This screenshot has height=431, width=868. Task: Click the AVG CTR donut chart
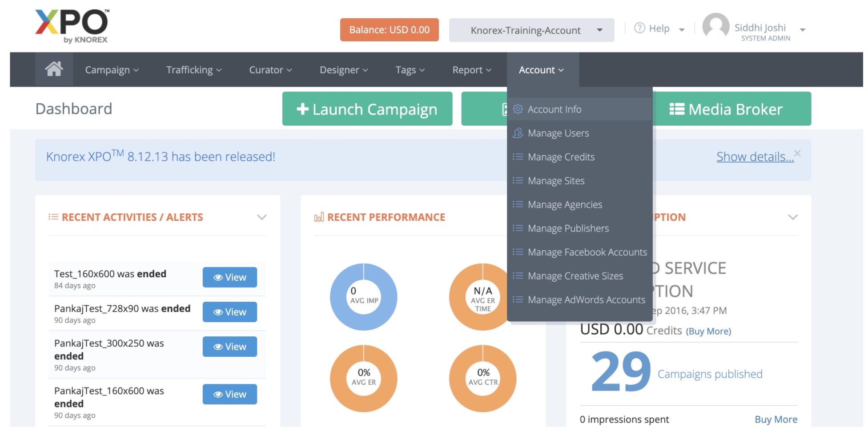pos(483,379)
